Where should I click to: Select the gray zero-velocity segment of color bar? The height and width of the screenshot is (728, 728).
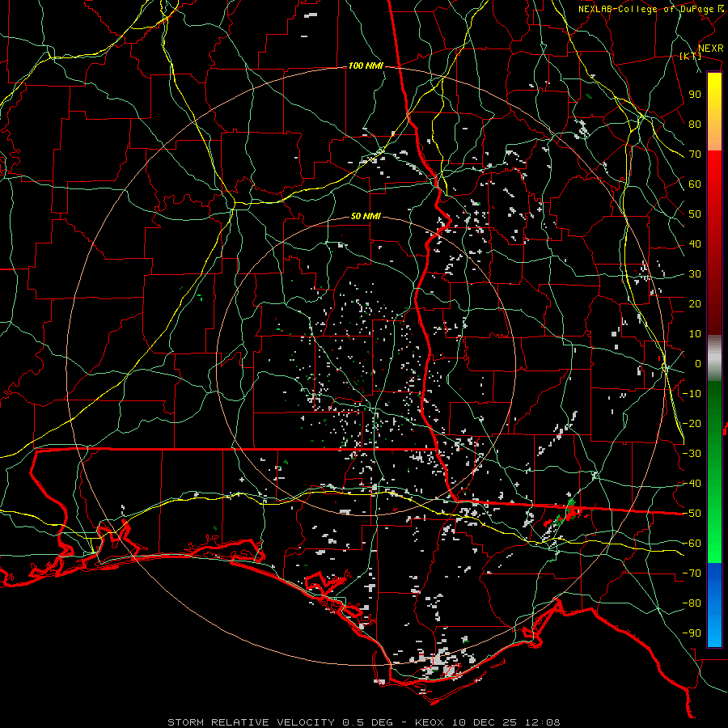pyautogui.click(x=714, y=358)
